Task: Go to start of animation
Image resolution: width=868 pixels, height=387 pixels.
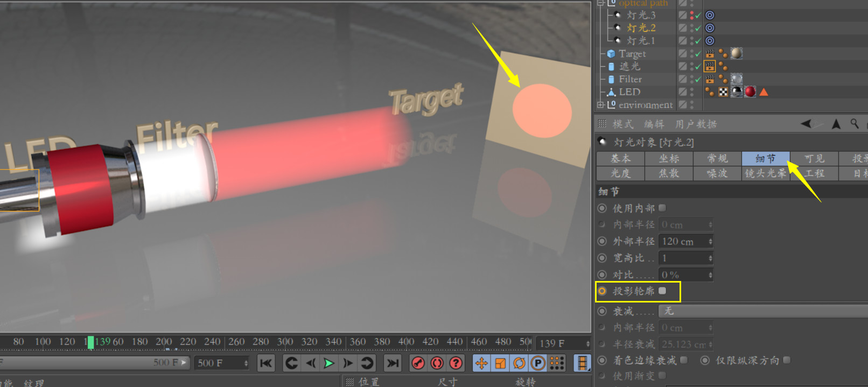Action: point(266,363)
